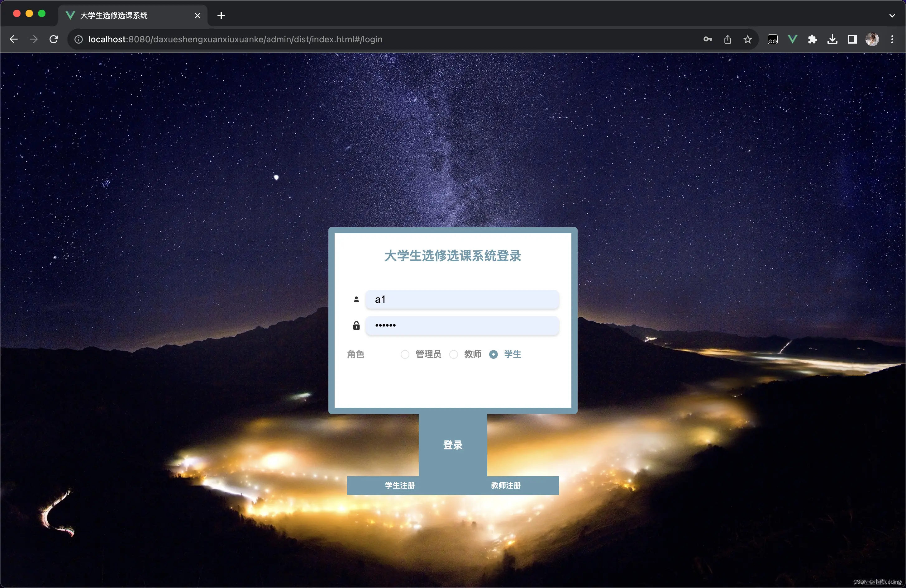Open the Vue devtools extension icon

[793, 39]
